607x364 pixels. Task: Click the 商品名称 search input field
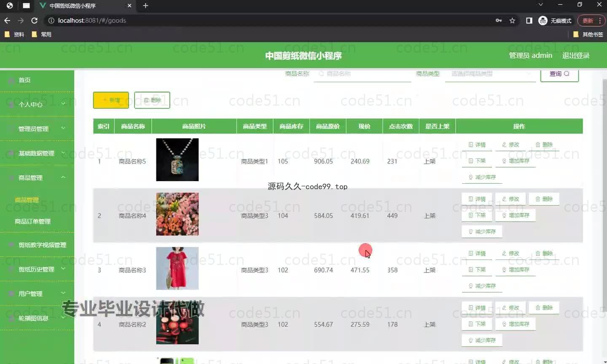(363, 74)
